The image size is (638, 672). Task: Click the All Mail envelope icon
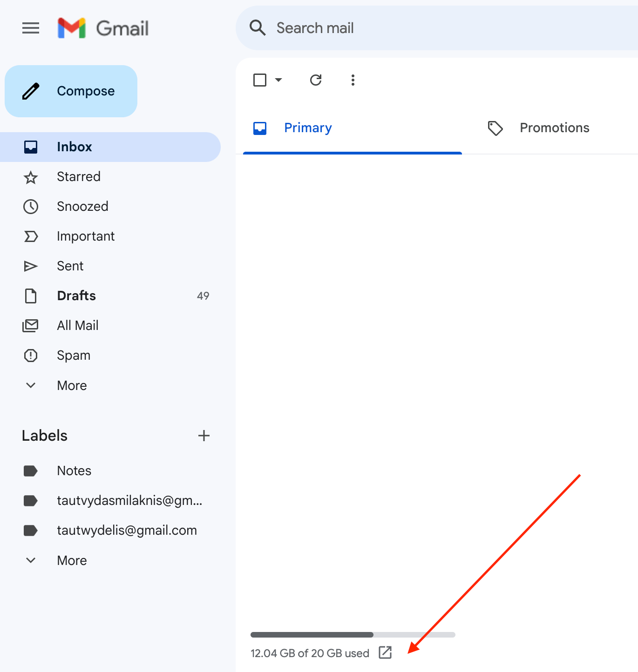pyautogui.click(x=31, y=326)
